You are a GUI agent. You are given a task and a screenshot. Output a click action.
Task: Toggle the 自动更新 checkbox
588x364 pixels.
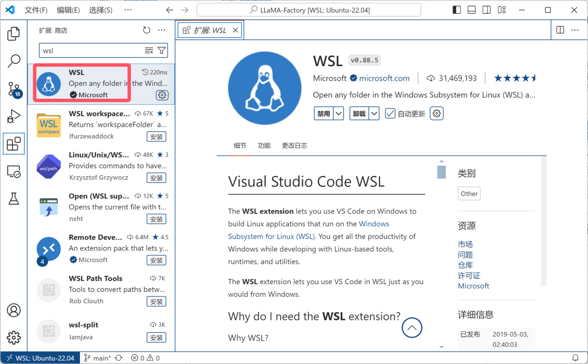pyautogui.click(x=390, y=113)
